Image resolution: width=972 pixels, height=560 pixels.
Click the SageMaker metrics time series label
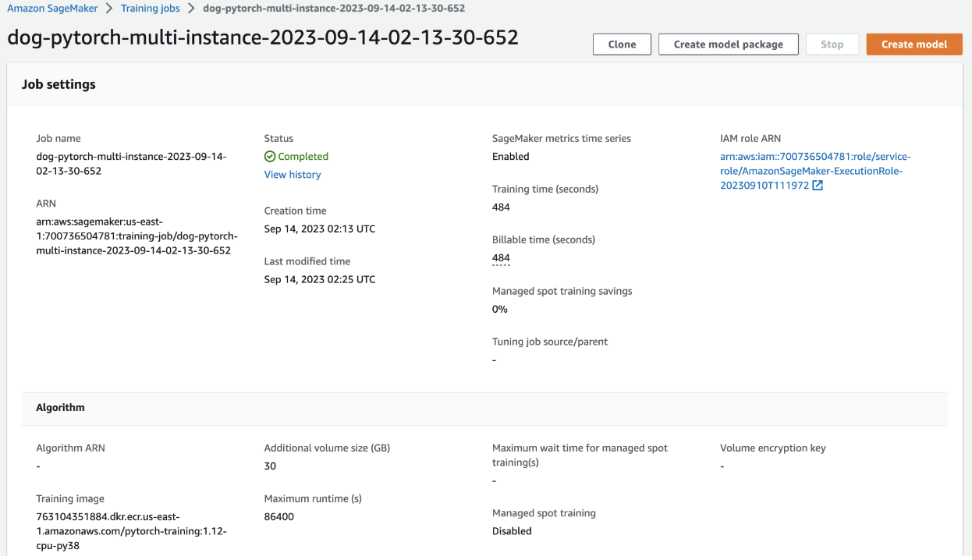(562, 139)
